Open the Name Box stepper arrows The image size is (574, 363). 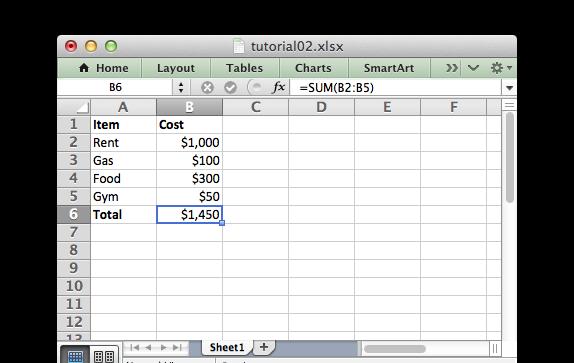click(181, 88)
